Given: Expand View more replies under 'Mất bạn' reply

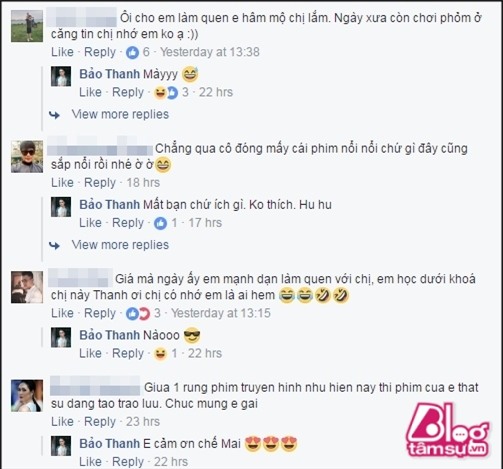Looking at the screenshot, I should click(x=120, y=245).
